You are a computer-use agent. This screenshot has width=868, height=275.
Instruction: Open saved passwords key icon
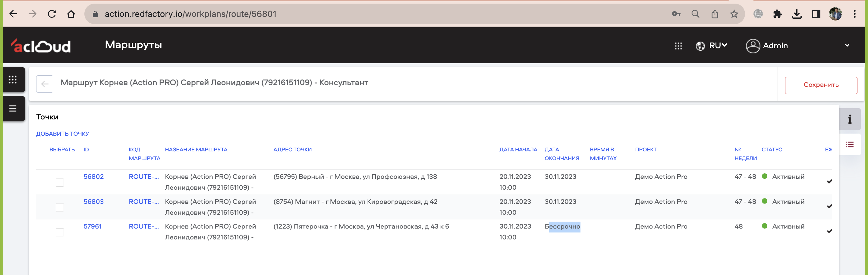pyautogui.click(x=676, y=14)
